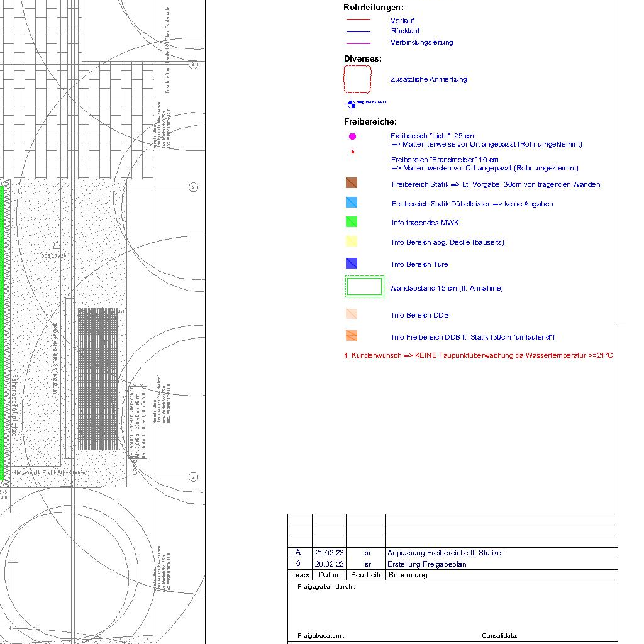This screenshot has width=644, height=644.
Task: Pick the green tragendes MWK swatch
Action: tap(352, 222)
